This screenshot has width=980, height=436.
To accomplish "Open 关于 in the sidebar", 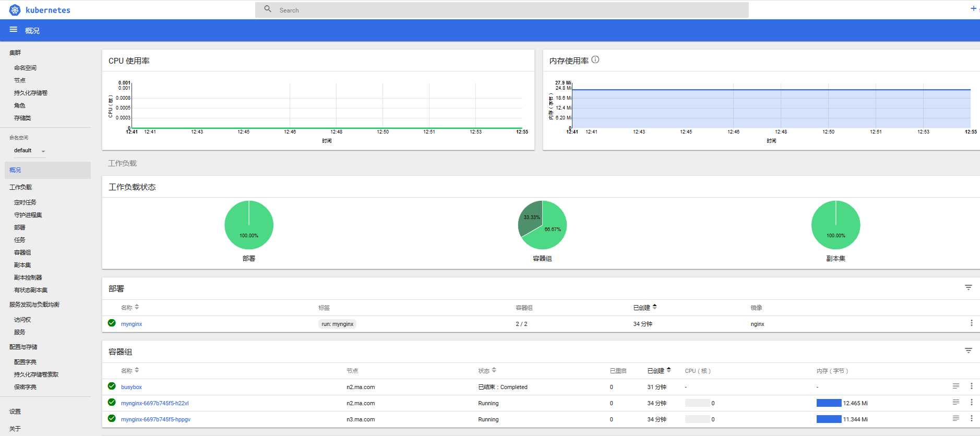I will click(15, 429).
